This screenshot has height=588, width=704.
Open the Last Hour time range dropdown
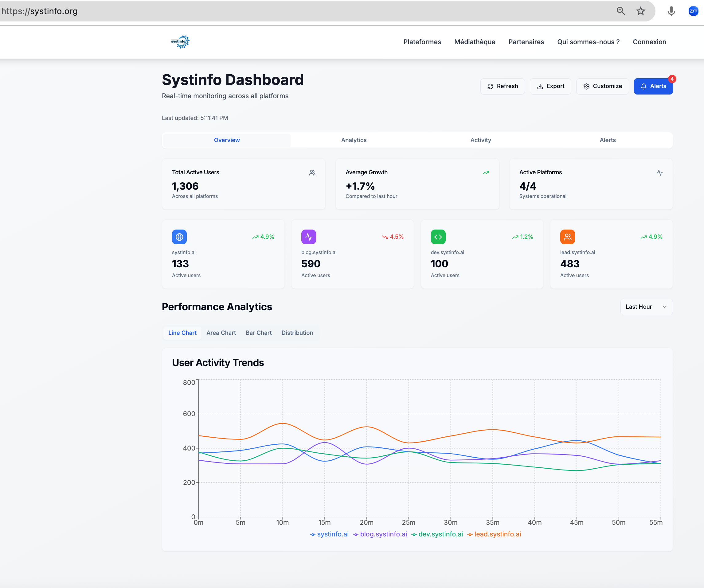point(646,307)
